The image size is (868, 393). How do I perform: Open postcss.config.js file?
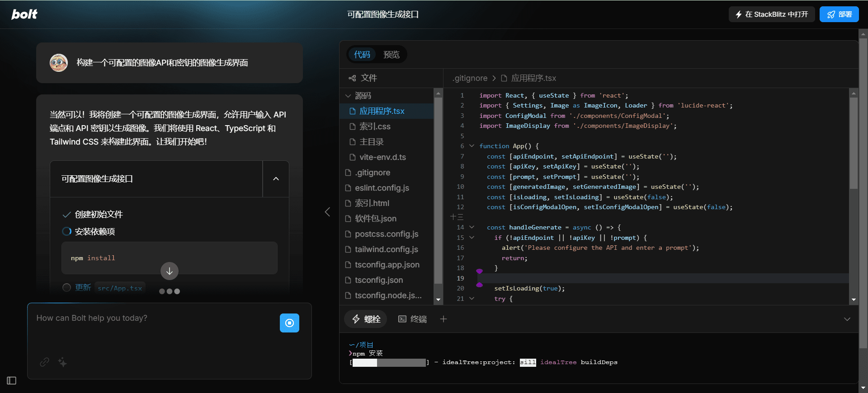point(387,234)
